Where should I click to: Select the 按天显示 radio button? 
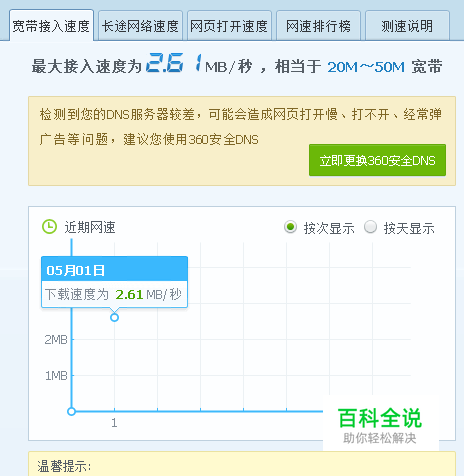[x=370, y=227]
